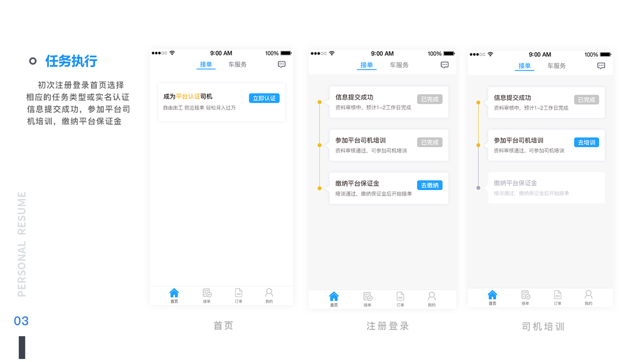Image resolution: width=644 pixels, height=362 pixels.
Task: Click the 首页 caption below first phone
Action: coord(223,326)
